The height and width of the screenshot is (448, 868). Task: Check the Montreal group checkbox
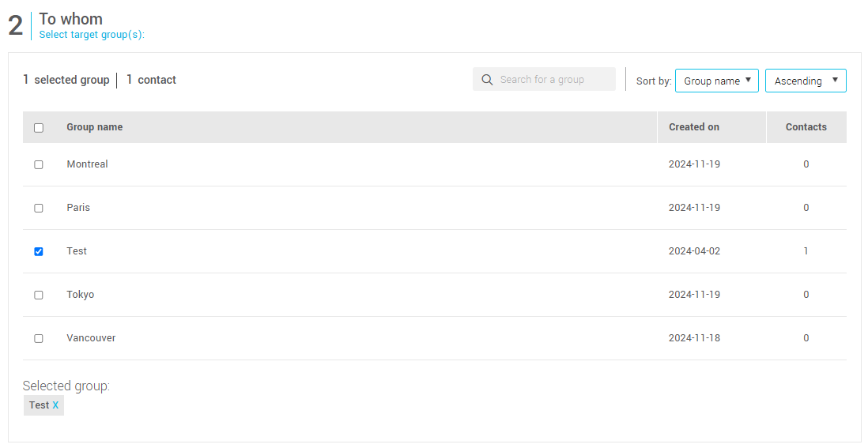coord(39,165)
